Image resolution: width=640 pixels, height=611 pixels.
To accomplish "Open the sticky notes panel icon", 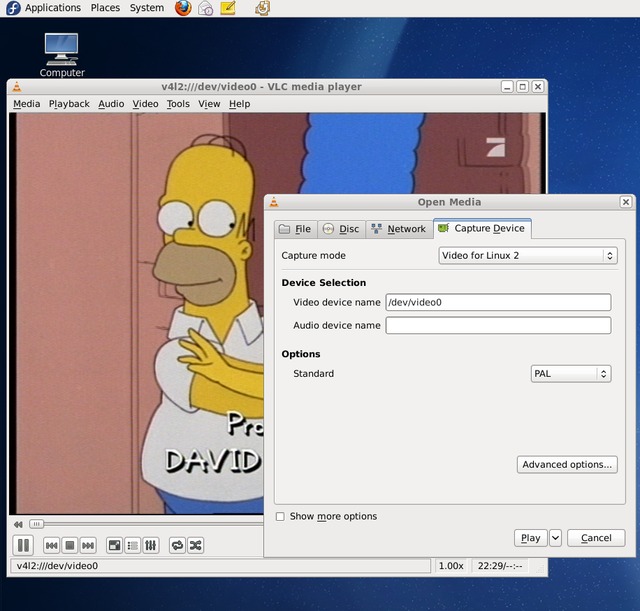I will [x=228, y=8].
